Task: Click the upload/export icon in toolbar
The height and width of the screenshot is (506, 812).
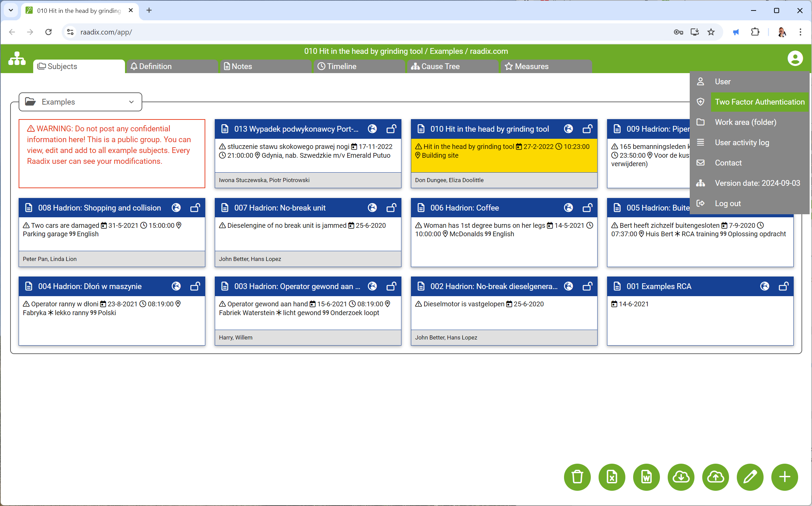Action: point(716,477)
